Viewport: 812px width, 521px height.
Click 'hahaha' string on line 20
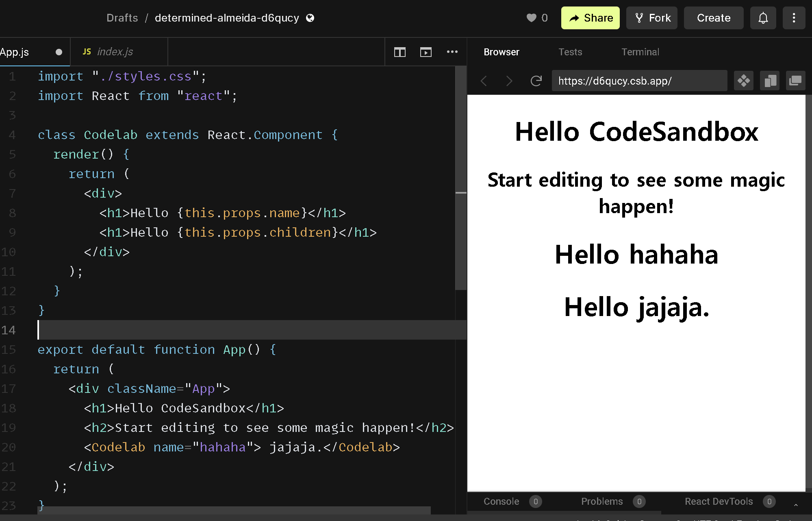click(x=223, y=447)
